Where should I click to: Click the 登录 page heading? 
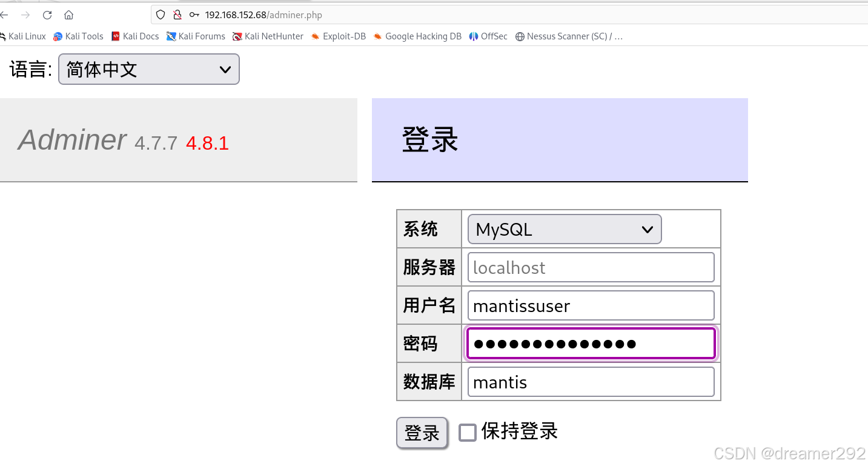pos(430,139)
